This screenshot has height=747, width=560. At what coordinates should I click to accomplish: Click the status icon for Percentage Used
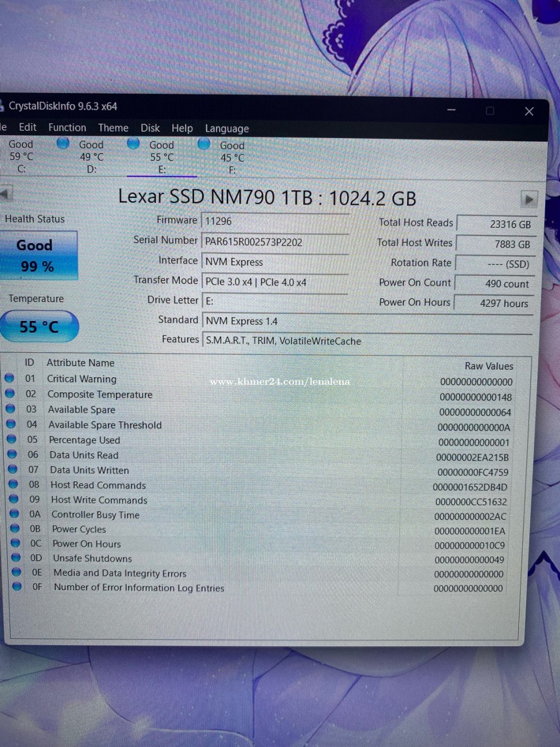pyautogui.click(x=11, y=439)
